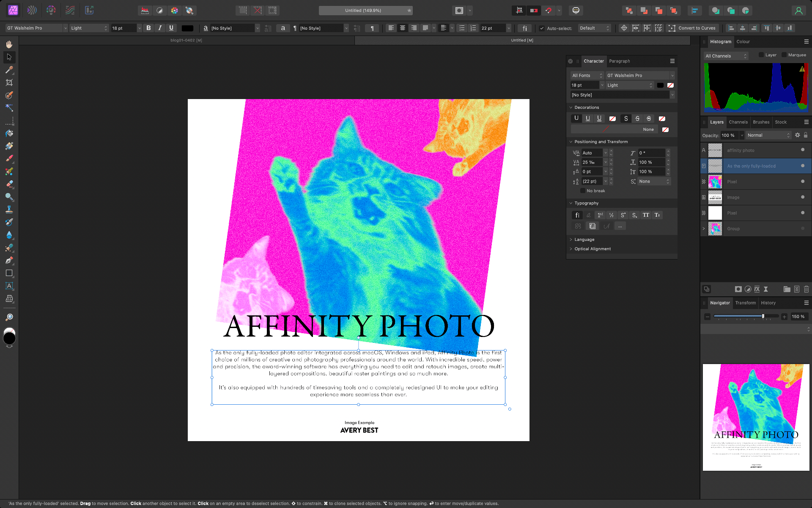Select the Artistic Text tool
812x508 pixels.
pos(9,286)
